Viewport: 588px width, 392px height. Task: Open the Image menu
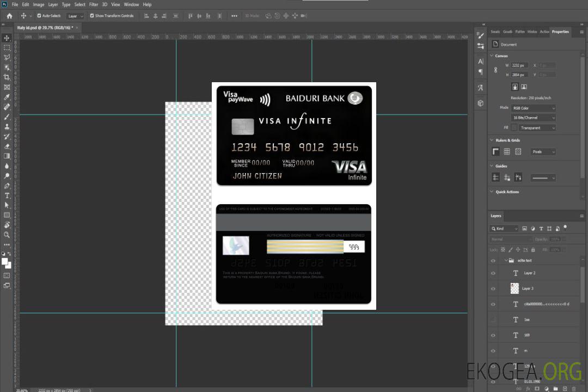pos(39,4)
